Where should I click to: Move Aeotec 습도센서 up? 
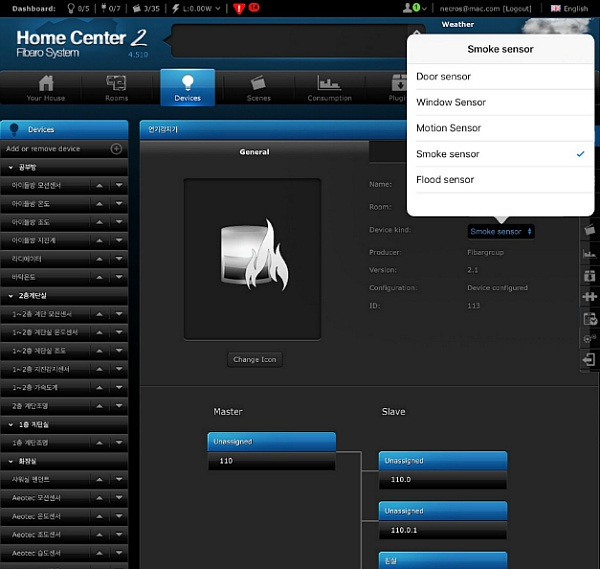point(99,553)
